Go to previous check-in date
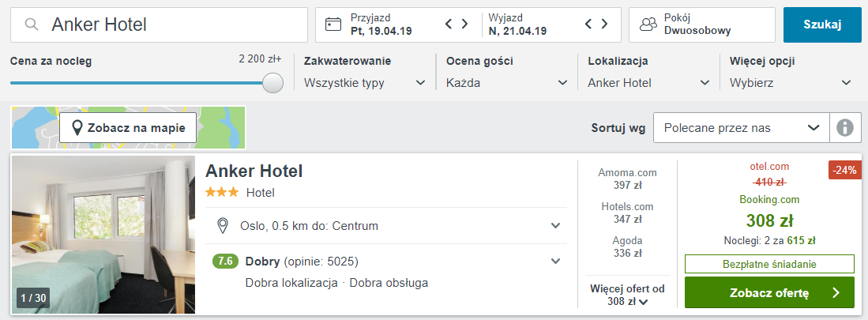The image size is (868, 320). coord(450,24)
